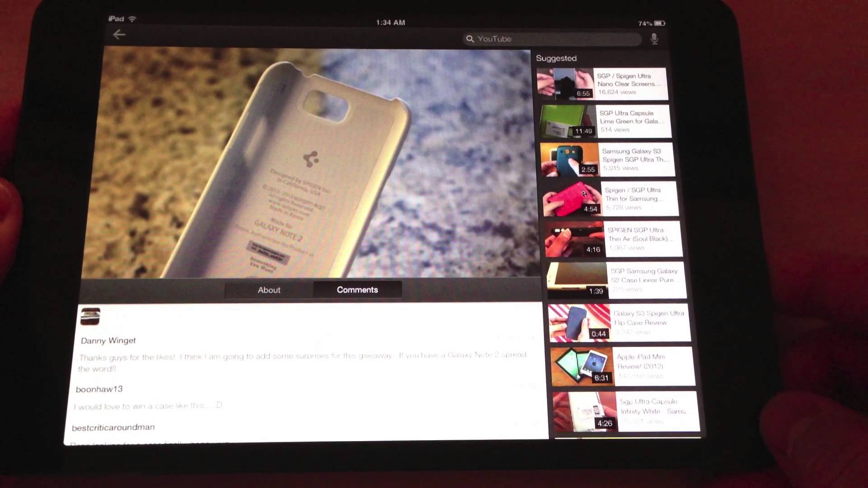
Task: Tap the YouTube search bar icon
Action: click(470, 39)
